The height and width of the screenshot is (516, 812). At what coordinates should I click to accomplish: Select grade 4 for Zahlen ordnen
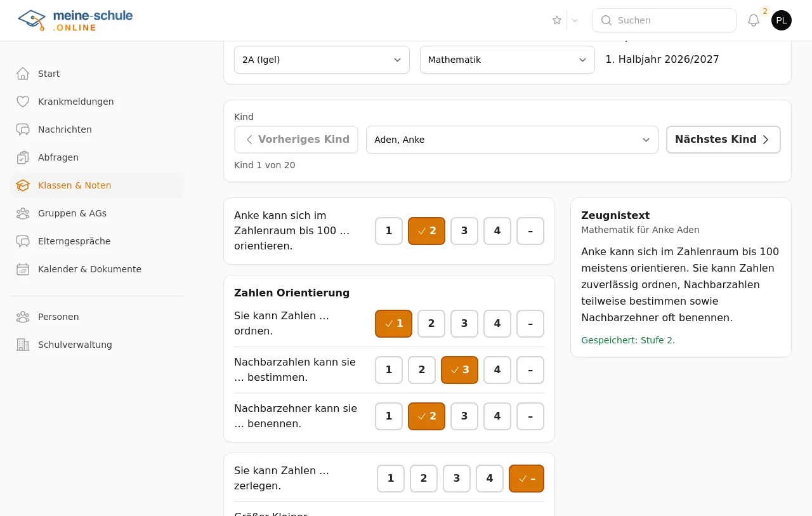point(497,324)
